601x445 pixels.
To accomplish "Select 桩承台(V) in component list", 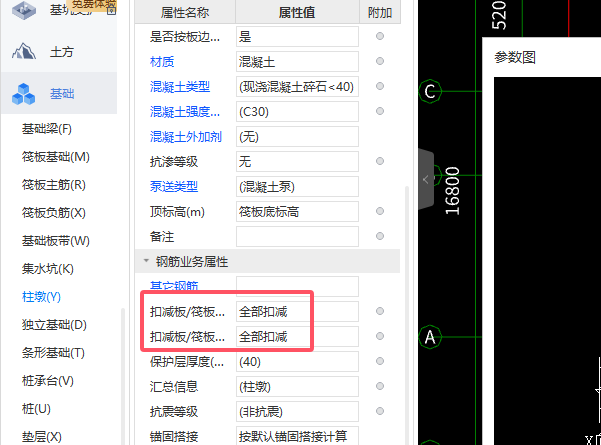I will pyautogui.click(x=48, y=381).
